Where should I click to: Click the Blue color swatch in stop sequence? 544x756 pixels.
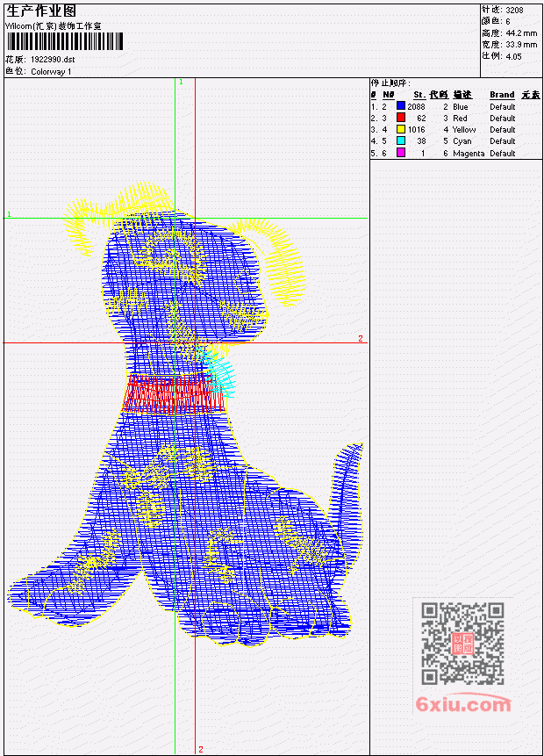coord(400,105)
